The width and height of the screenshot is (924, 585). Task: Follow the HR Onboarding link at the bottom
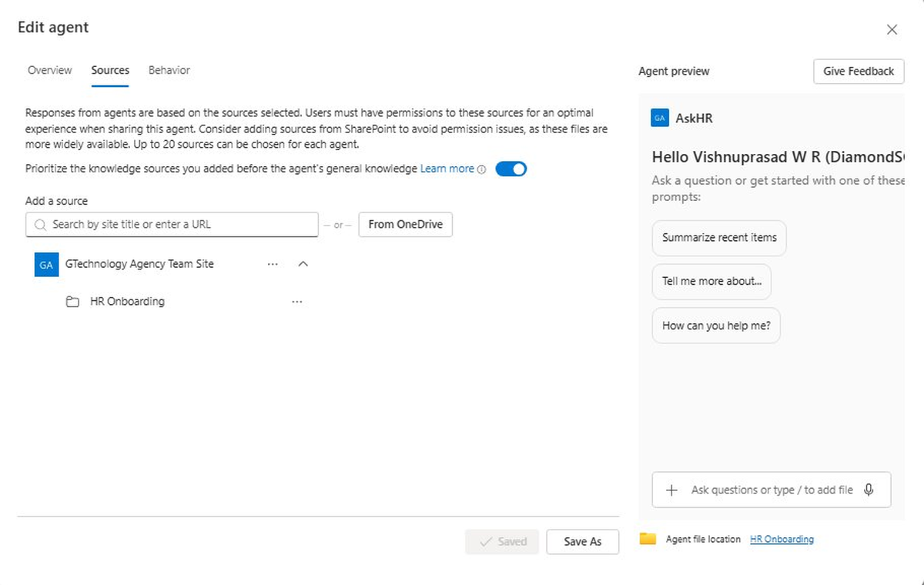(x=782, y=539)
